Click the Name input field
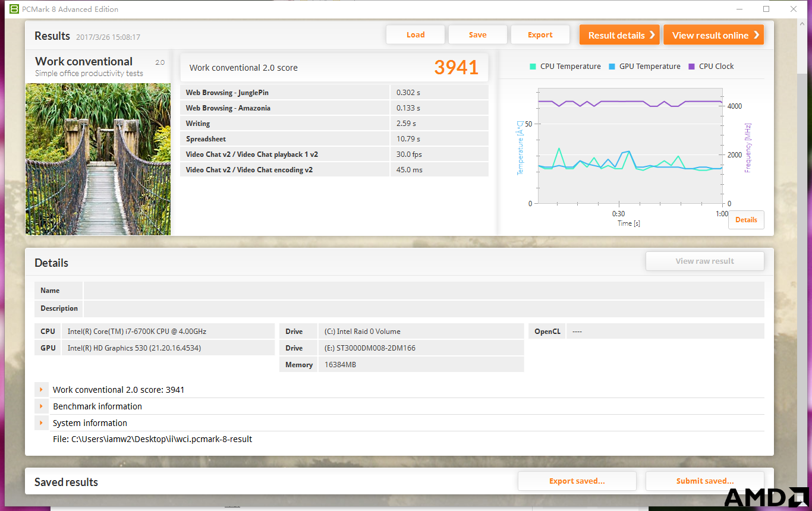The image size is (812, 511). [424, 291]
